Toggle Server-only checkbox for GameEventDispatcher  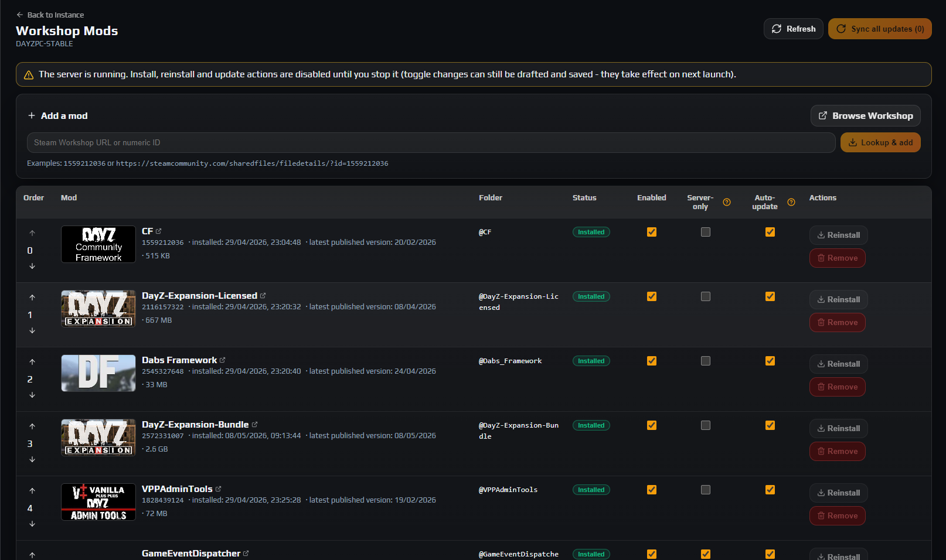click(x=706, y=554)
